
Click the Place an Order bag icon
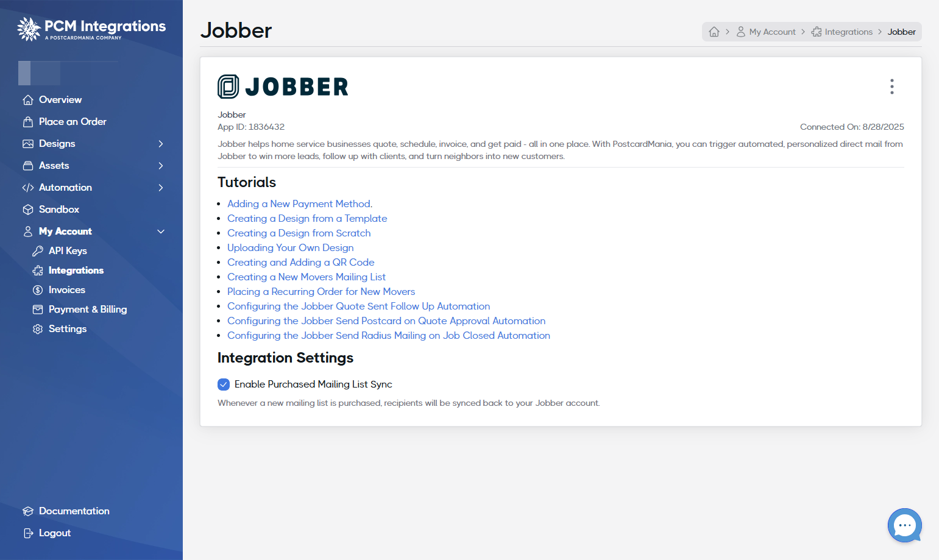click(x=27, y=122)
